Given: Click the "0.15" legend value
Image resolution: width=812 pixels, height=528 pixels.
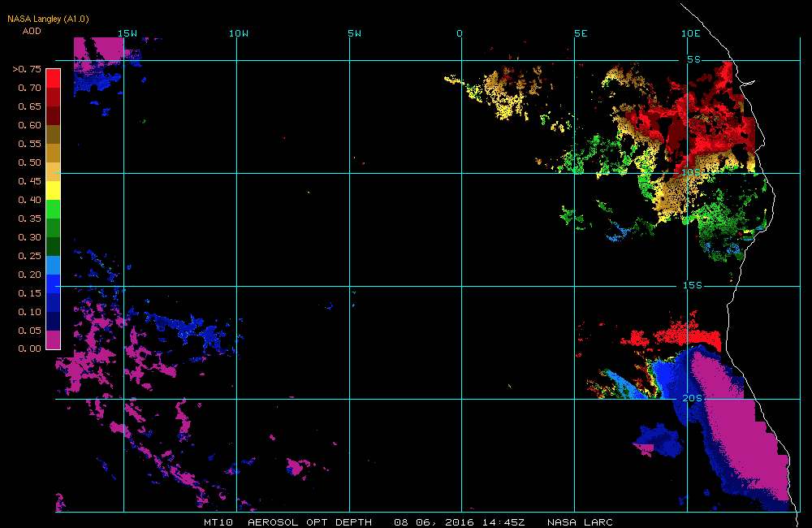Looking at the screenshot, I should pos(29,292).
